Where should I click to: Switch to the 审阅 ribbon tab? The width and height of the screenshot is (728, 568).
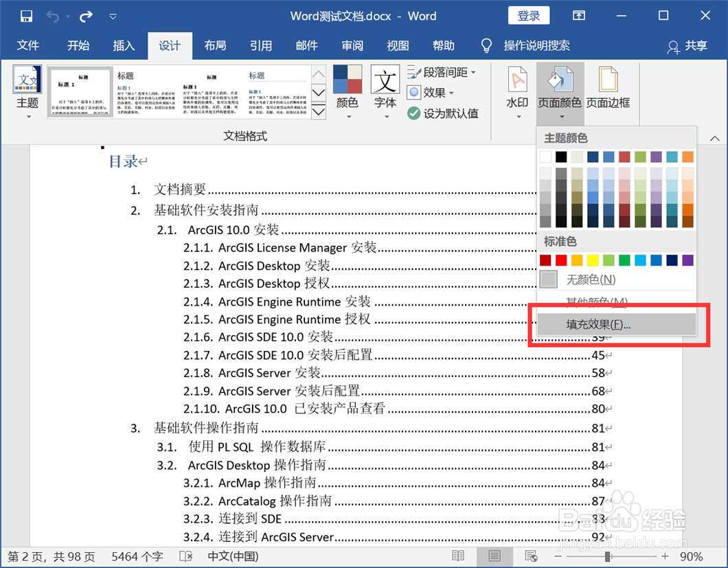(352, 45)
